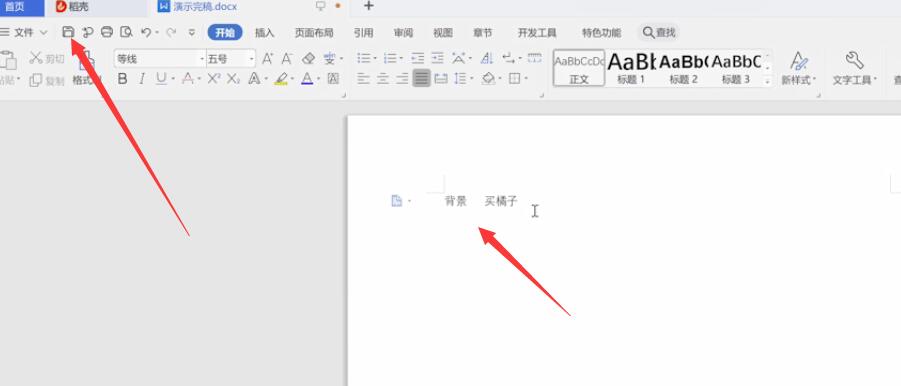
Task: Switch to the 开发工具 ribbon tab
Action: 537,33
